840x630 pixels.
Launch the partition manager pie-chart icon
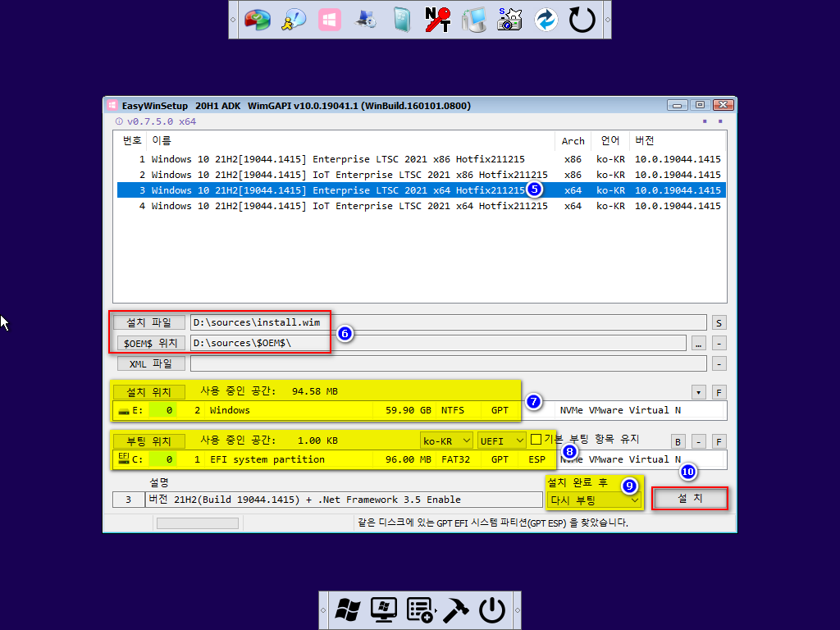(258, 20)
